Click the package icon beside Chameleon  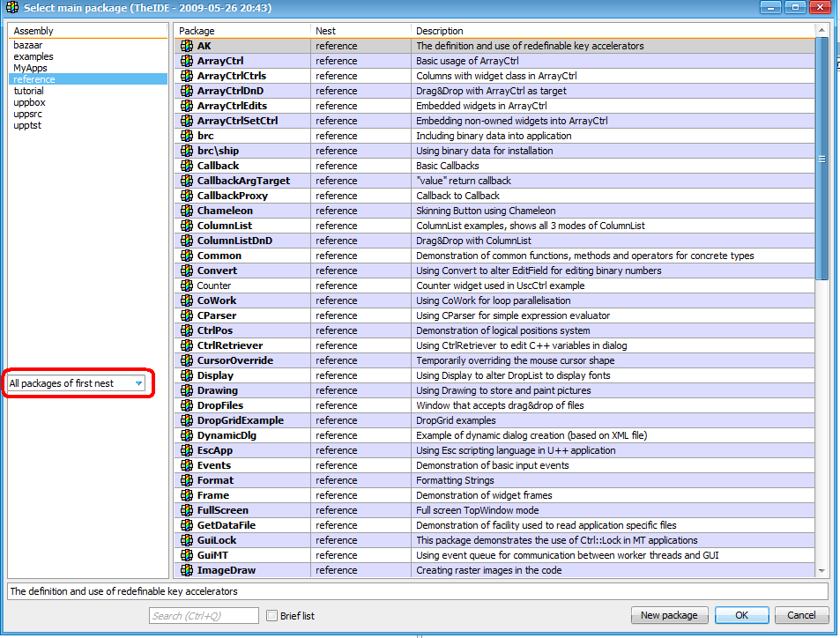click(186, 211)
